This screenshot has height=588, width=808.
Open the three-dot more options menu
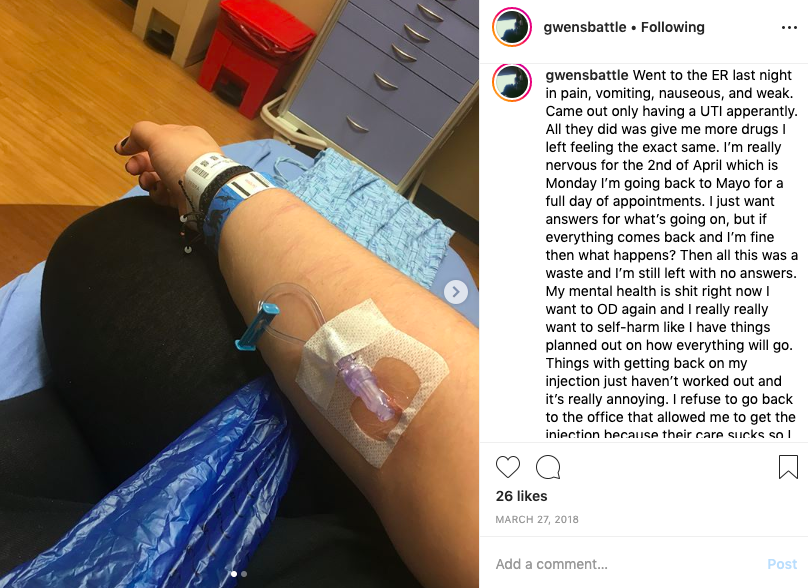coord(789,27)
